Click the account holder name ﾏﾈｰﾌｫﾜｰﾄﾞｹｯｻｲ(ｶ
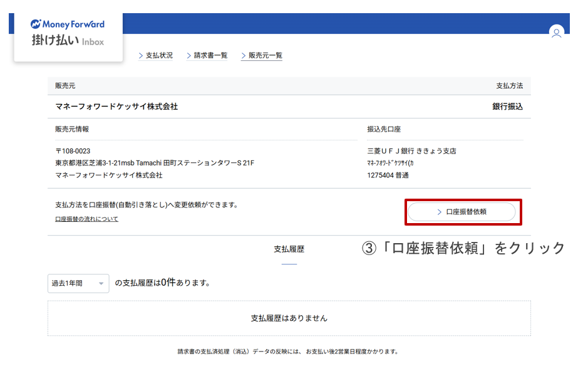 tap(390, 163)
